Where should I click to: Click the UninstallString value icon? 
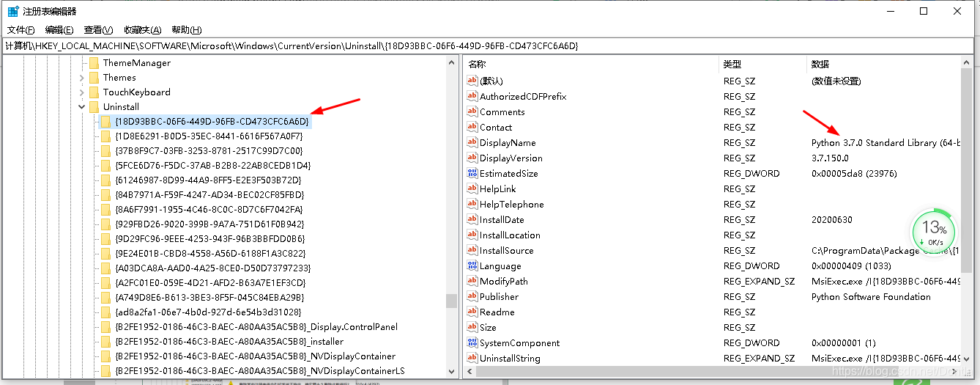pos(472,358)
